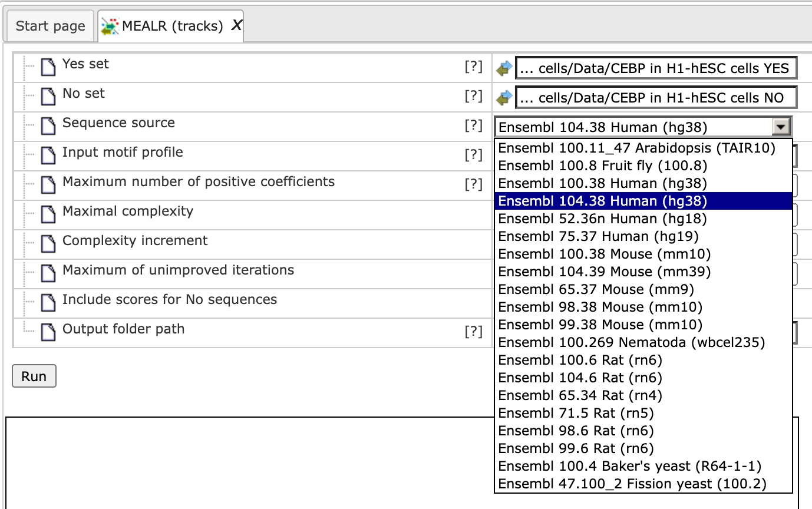Click the Sequence source document icon
812x509 pixels.
point(48,126)
